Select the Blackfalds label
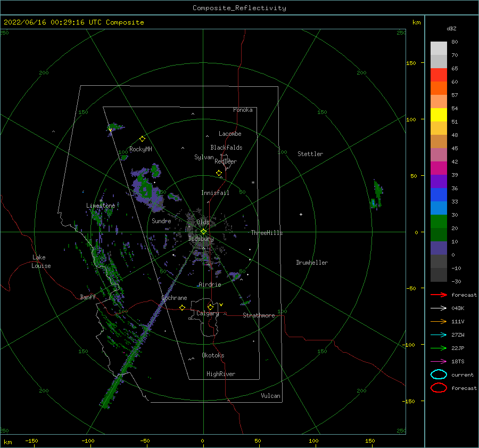This screenshot has height=448, width=479. (226, 148)
